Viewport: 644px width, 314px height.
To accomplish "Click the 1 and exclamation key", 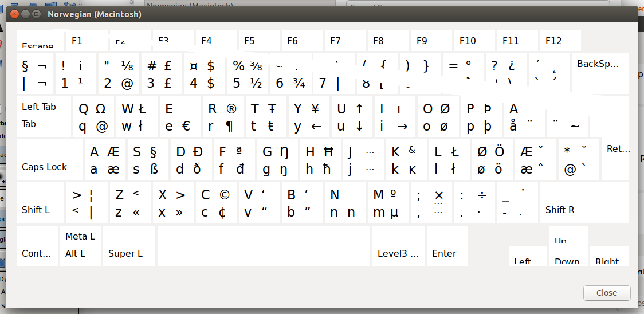I will pos(76,73).
